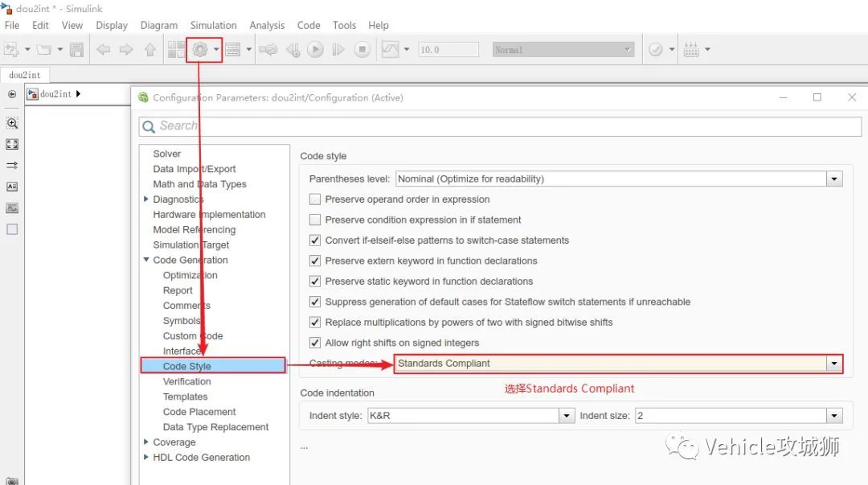Open the Analysis menu
This screenshot has height=485, width=868.
pos(267,26)
